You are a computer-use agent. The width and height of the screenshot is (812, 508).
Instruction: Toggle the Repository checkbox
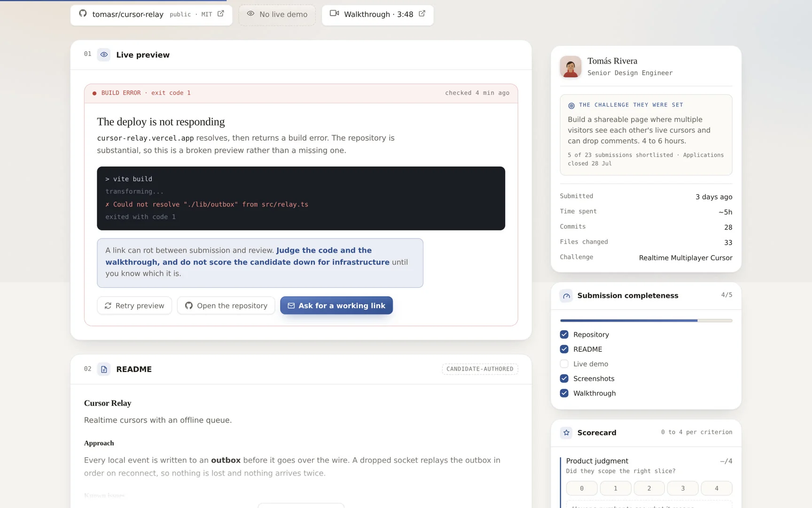click(564, 334)
